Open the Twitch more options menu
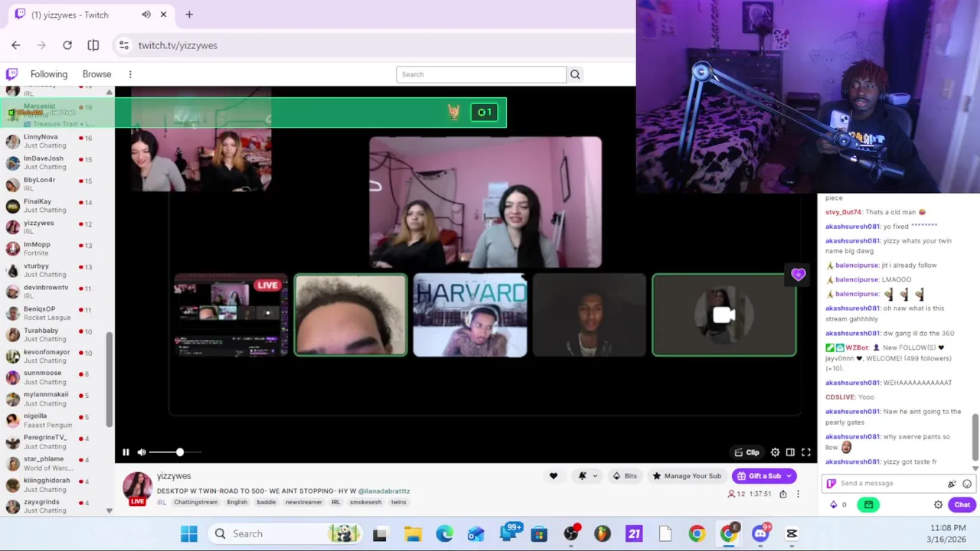Viewport: 980px width, 551px height. pos(130,74)
